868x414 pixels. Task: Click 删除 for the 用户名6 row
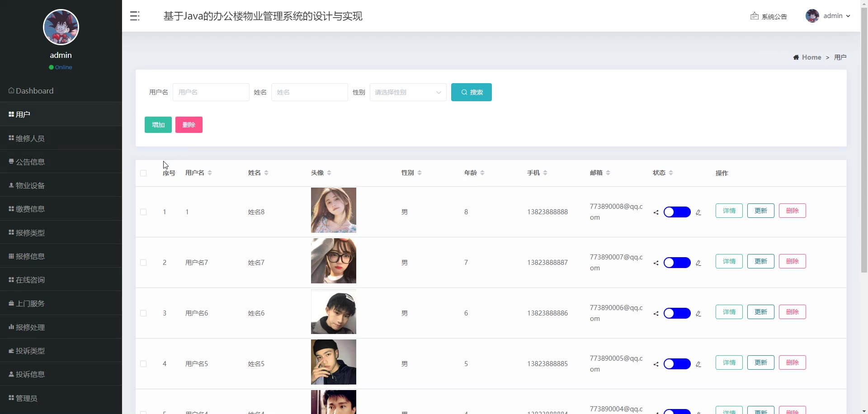click(x=793, y=312)
